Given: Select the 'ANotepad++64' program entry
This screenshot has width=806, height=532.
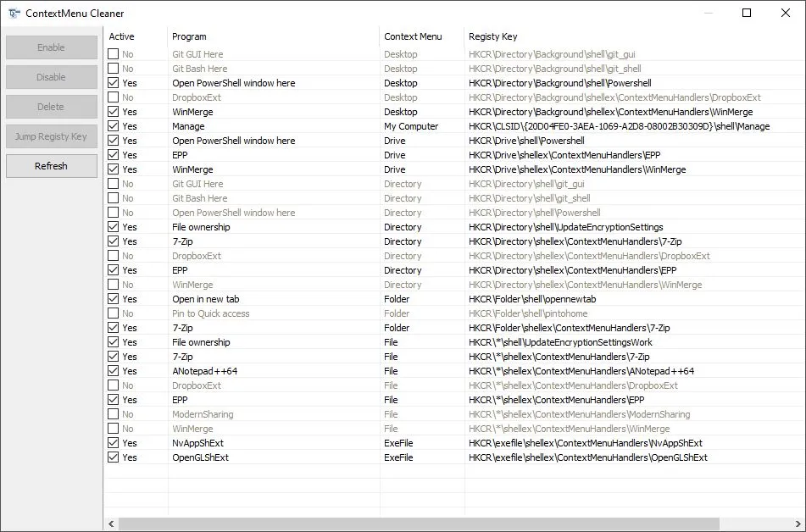Looking at the screenshot, I should pos(204,370).
